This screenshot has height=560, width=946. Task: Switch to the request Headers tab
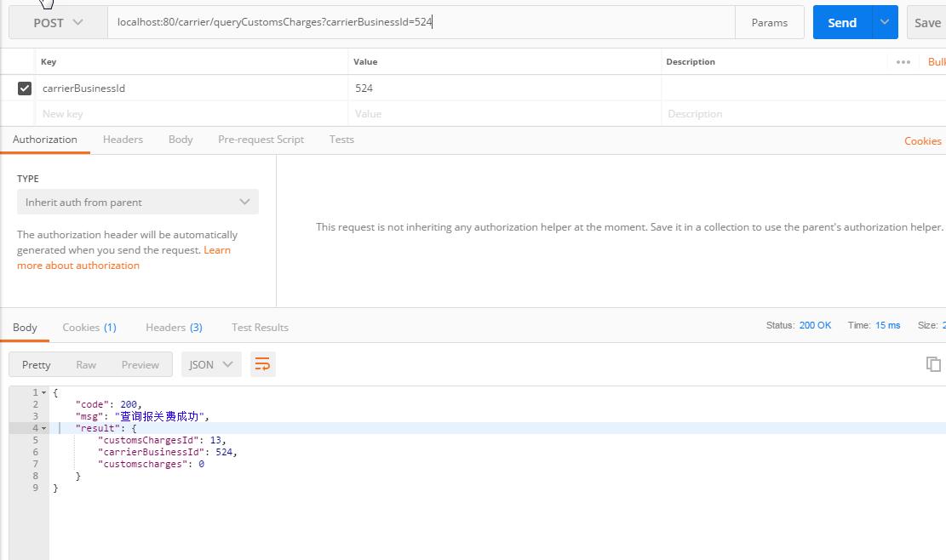pyautogui.click(x=123, y=140)
